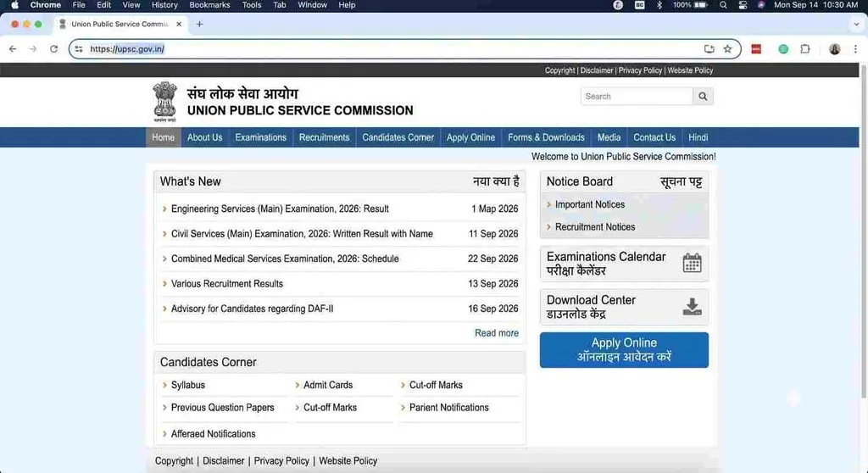Open the Examinations navigation item
The width and height of the screenshot is (868, 473).
tap(261, 137)
